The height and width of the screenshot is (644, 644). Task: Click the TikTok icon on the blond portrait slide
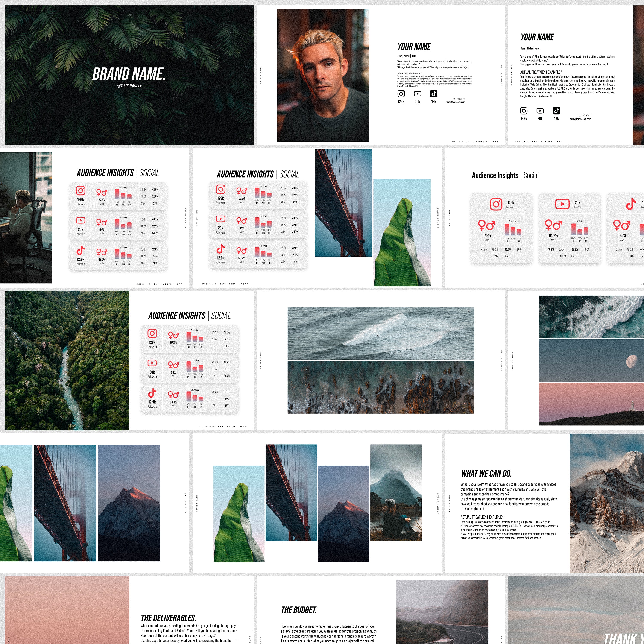[434, 94]
